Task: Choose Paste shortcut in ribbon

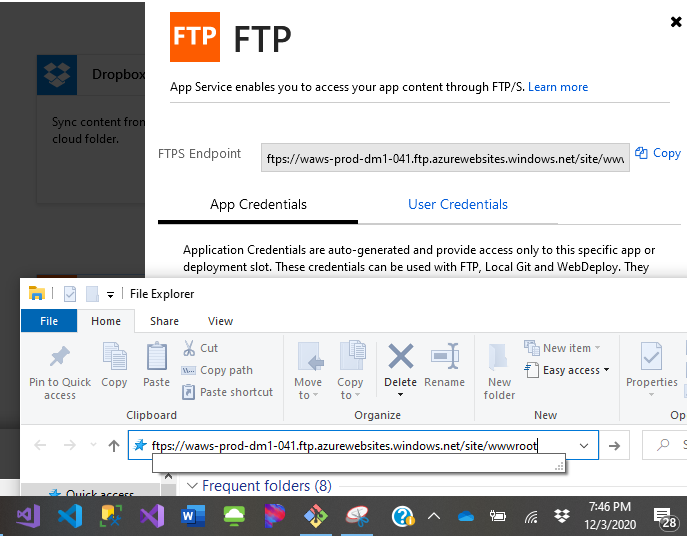Action: (227, 392)
